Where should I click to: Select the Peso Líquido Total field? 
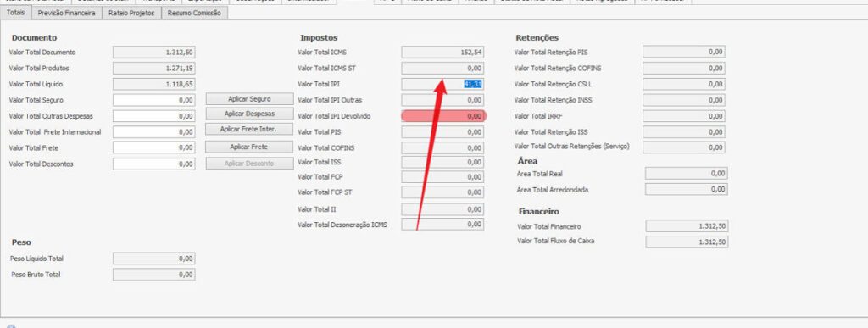tap(154, 259)
